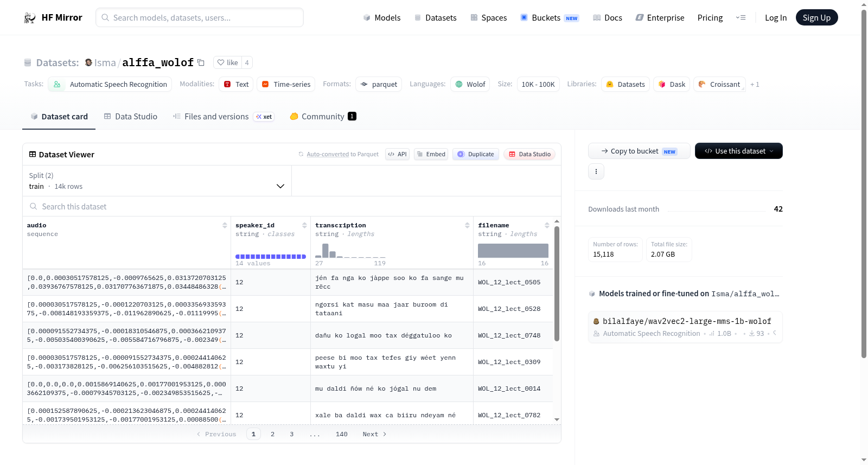Click the Sign Up button
Image resolution: width=868 pixels, height=465 pixels.
tap(816, 18)
